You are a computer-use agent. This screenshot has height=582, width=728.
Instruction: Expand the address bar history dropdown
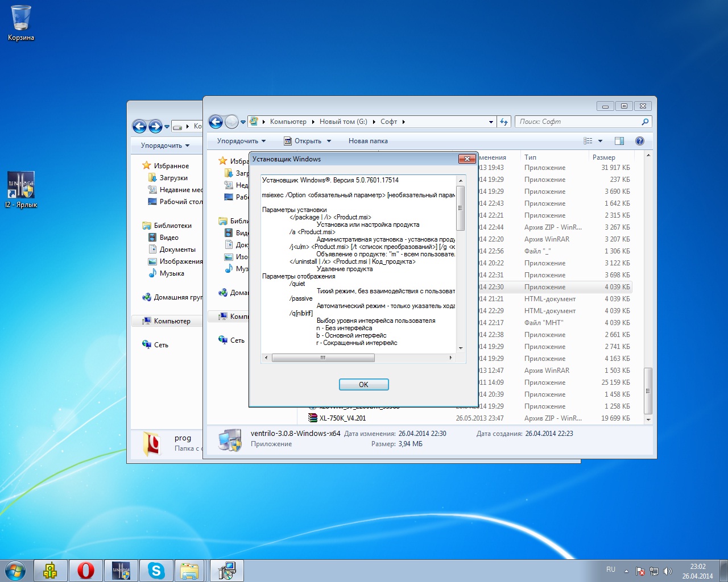[x=491, y=122]
